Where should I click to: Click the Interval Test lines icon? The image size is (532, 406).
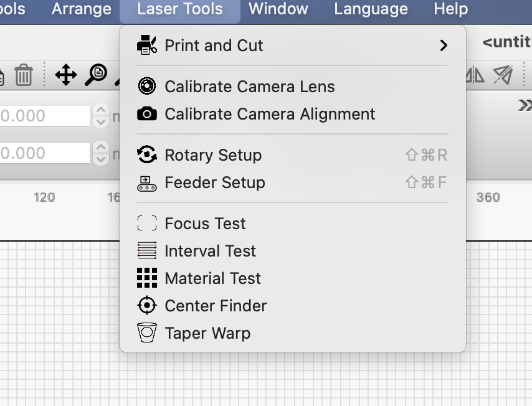tap(147, 251)
